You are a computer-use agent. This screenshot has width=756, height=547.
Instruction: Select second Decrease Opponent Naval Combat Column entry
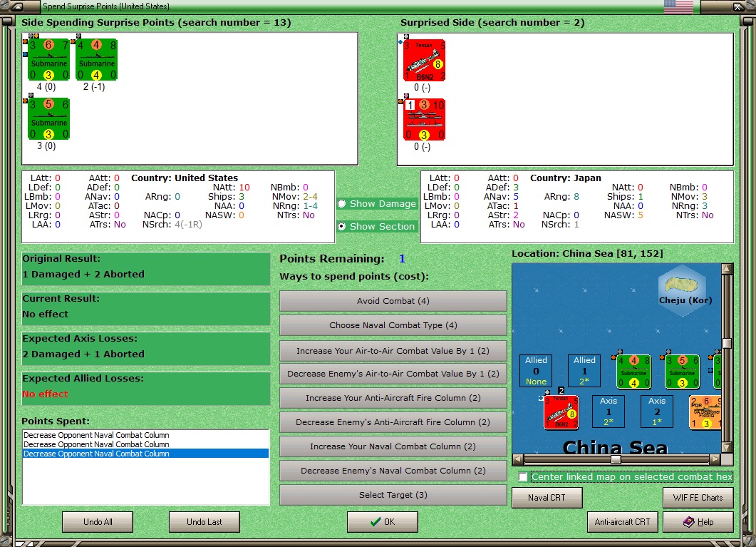tap(145, 444)
